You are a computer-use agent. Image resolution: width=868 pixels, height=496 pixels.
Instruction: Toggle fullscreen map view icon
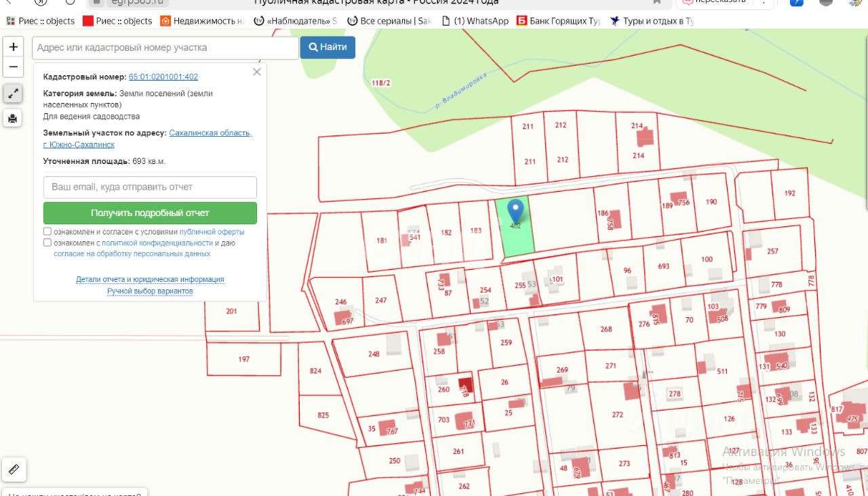(13, 94)
